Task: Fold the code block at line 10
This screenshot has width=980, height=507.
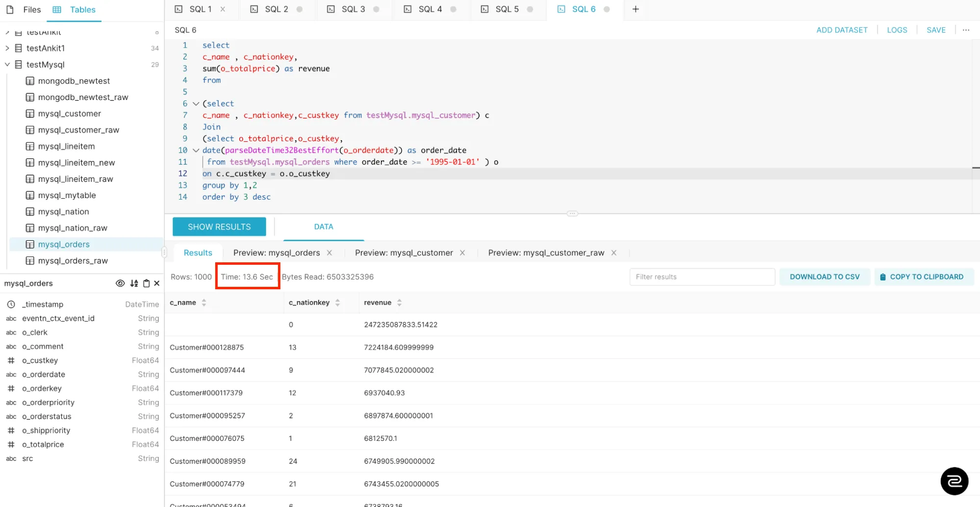Action: tap(196, 151)
